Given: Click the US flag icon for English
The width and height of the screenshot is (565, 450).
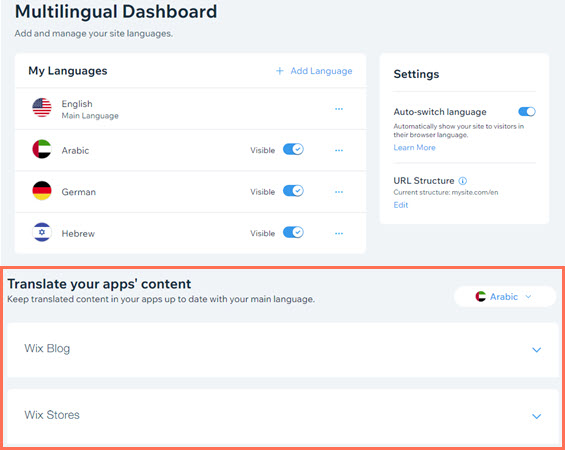Looking at the screenshot, I should [42, 107].
